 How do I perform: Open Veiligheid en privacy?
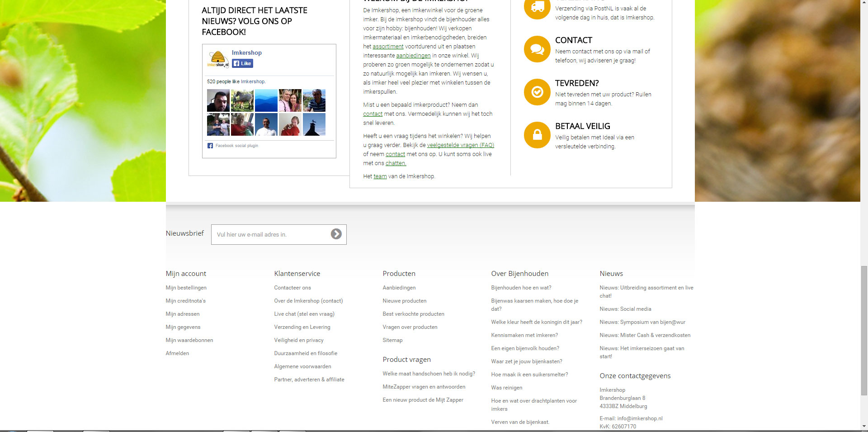pos(299,340)
